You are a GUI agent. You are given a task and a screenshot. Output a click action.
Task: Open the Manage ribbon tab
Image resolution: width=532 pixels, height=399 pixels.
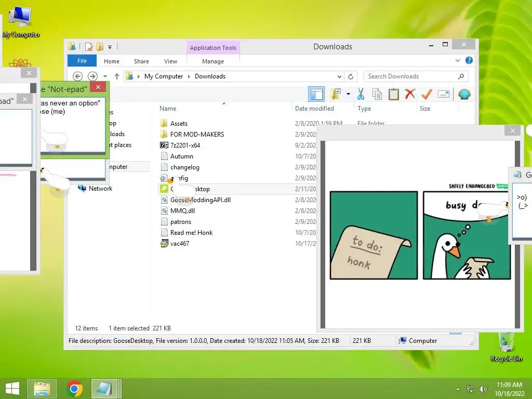click(x=212, y=61)
